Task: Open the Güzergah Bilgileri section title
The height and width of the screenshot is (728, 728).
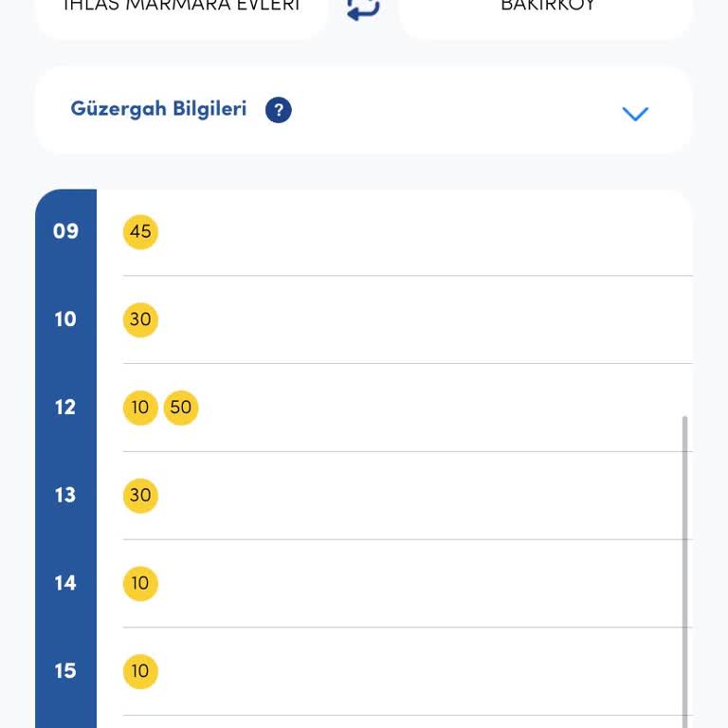Action: pos(158,109)
